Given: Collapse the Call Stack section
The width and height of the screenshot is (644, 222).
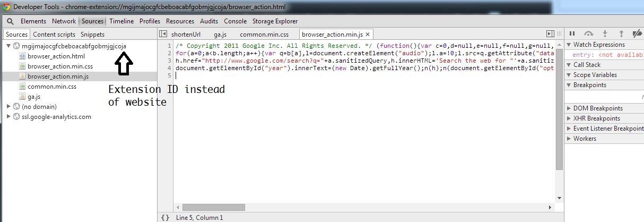Looking at the screenshot, I should (x=569, y=65).
